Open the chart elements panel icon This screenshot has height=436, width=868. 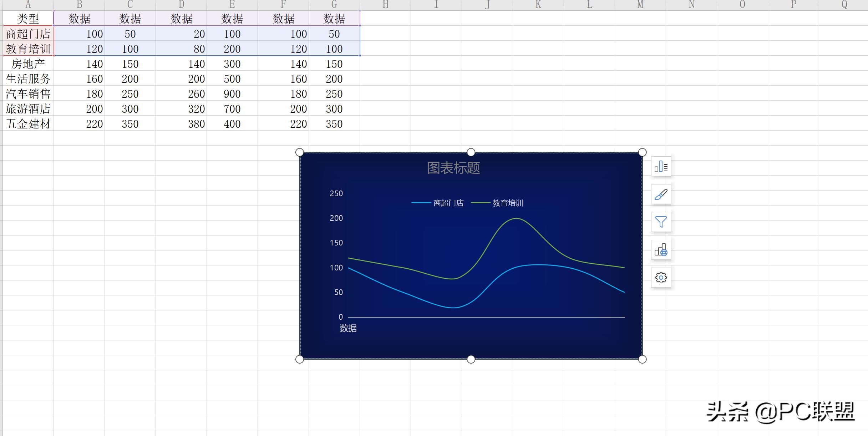[661, 166]
